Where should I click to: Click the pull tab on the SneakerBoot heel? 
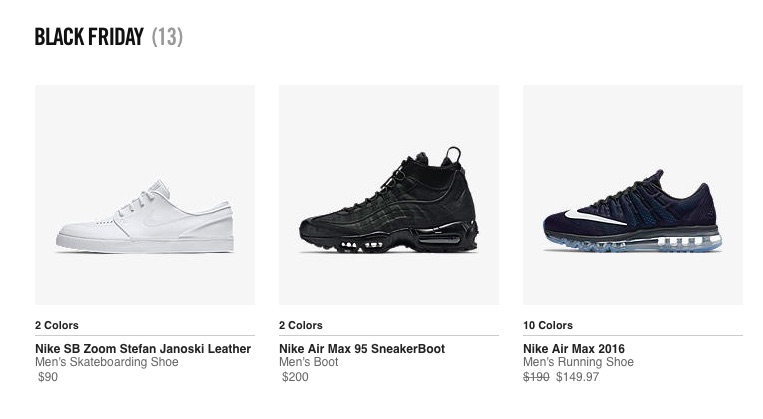455,156
